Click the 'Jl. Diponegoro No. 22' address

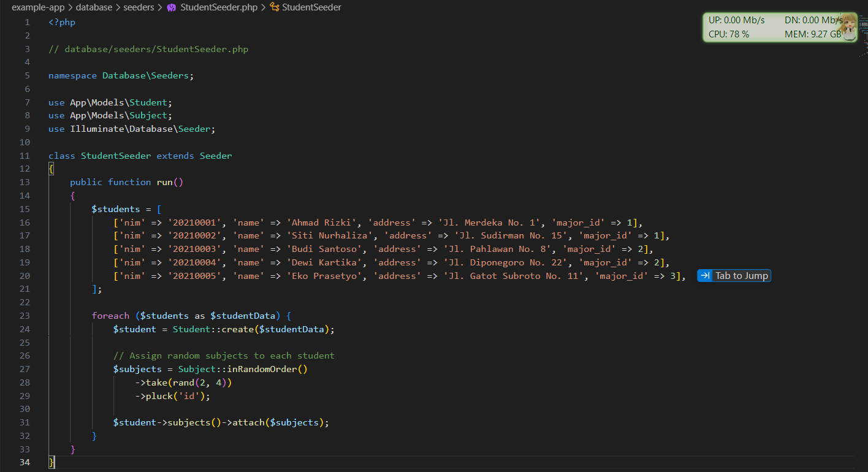tap(505, 262)
